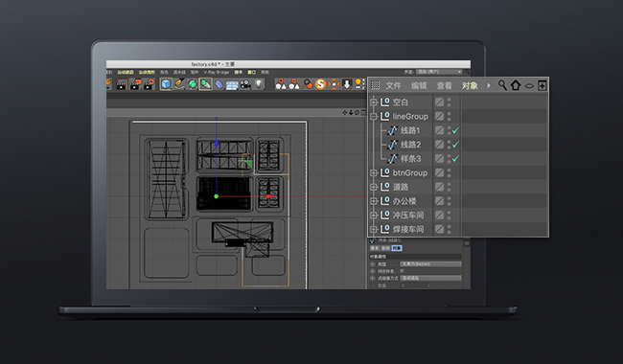The height and width of the screenshot is (364, 623).
Task: Open the 文件 menu in Object Manager
Action: tap(393, 86)
